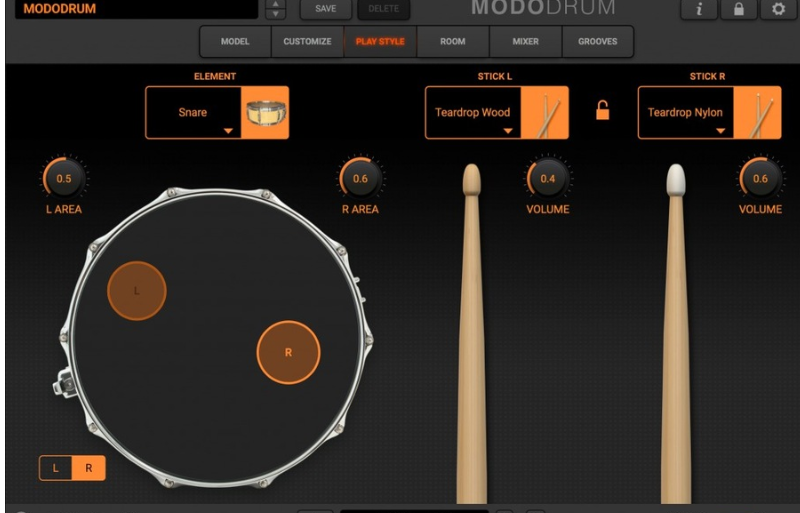This screenshot has width=800, height=513.
Task: Click the R hit zone on the snare head
Action: coord(288,352)
